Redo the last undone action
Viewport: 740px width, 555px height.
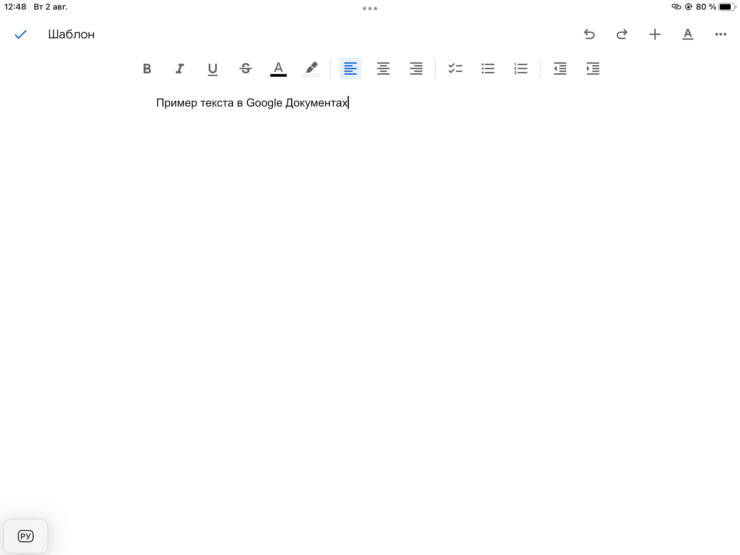622,34
